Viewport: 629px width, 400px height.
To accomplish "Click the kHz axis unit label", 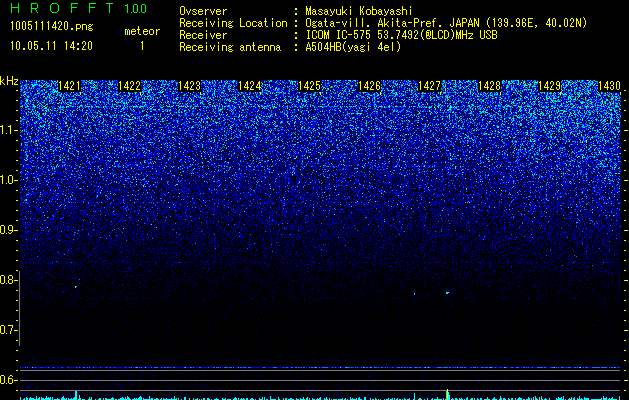I will point(9,82).
